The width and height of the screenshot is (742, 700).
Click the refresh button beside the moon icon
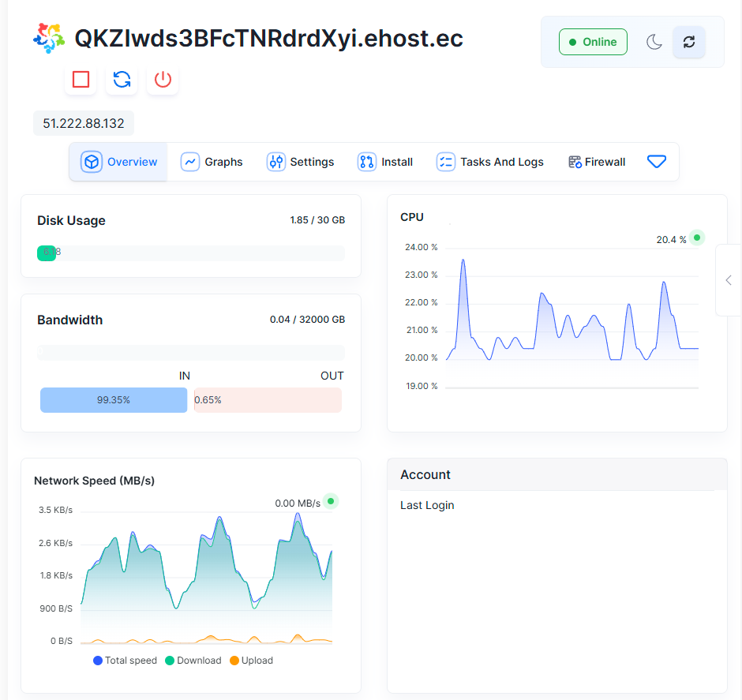[x=688, y=42]
